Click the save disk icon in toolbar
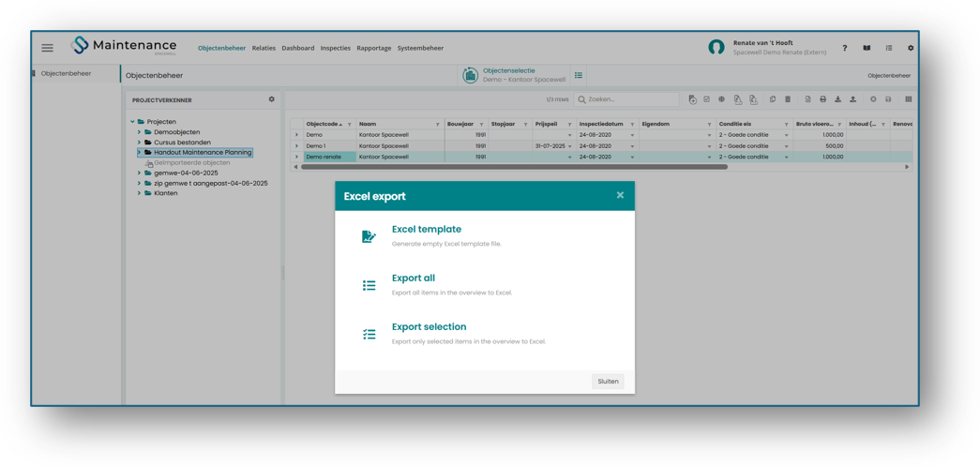The width and height of the screenshot is (980, 467). coord(888,99)
